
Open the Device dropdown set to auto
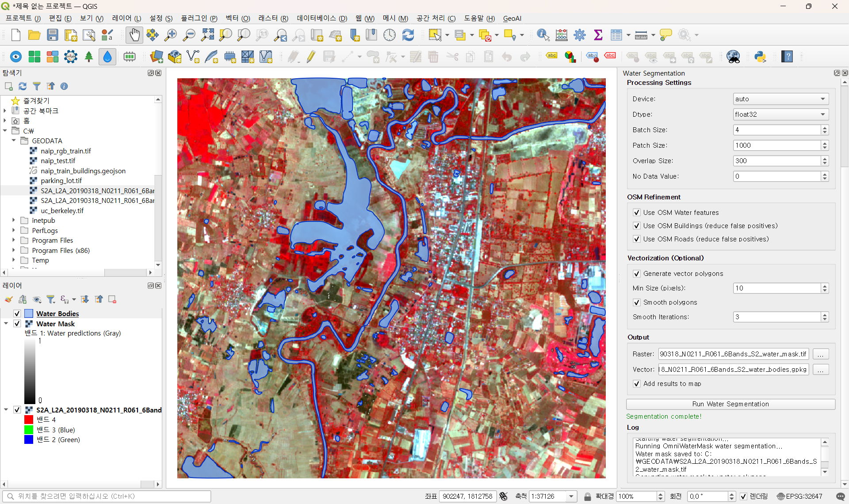780,99
